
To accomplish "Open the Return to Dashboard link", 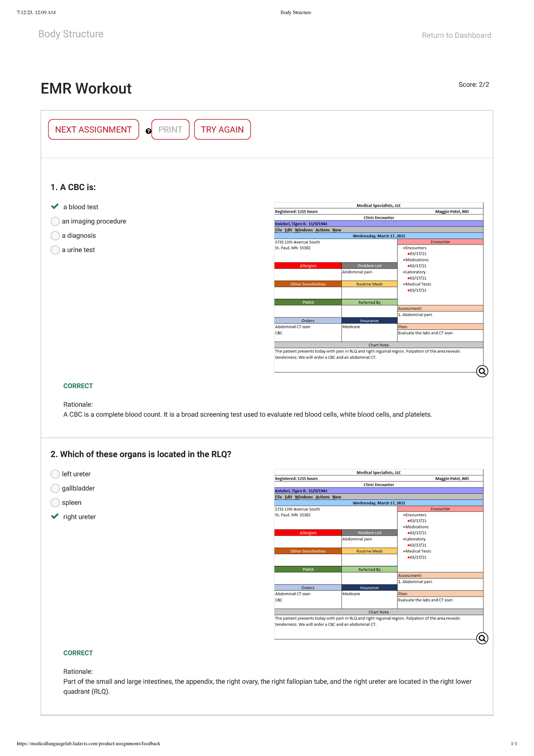I will pos(456,35).
